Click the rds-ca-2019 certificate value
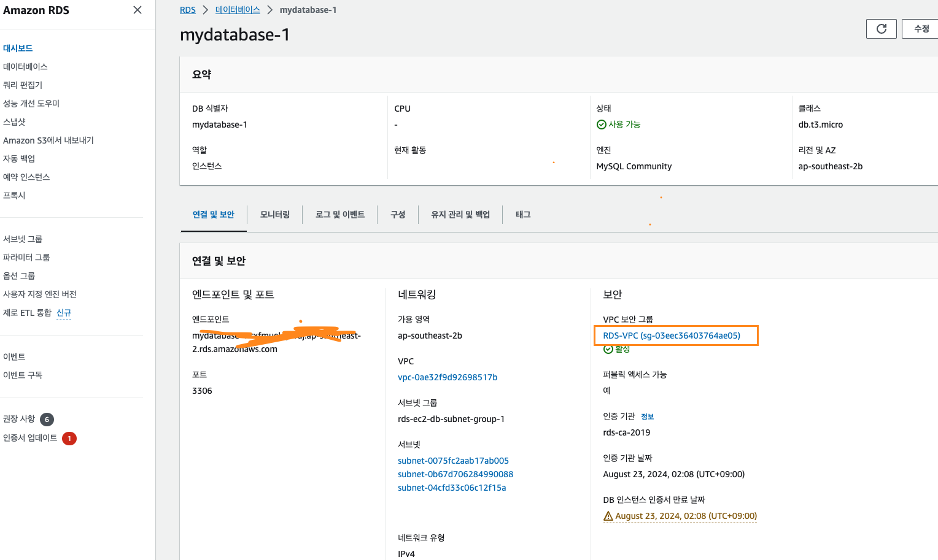The width and height of the screenshot is (938, 560). click(x=627, y=432)
